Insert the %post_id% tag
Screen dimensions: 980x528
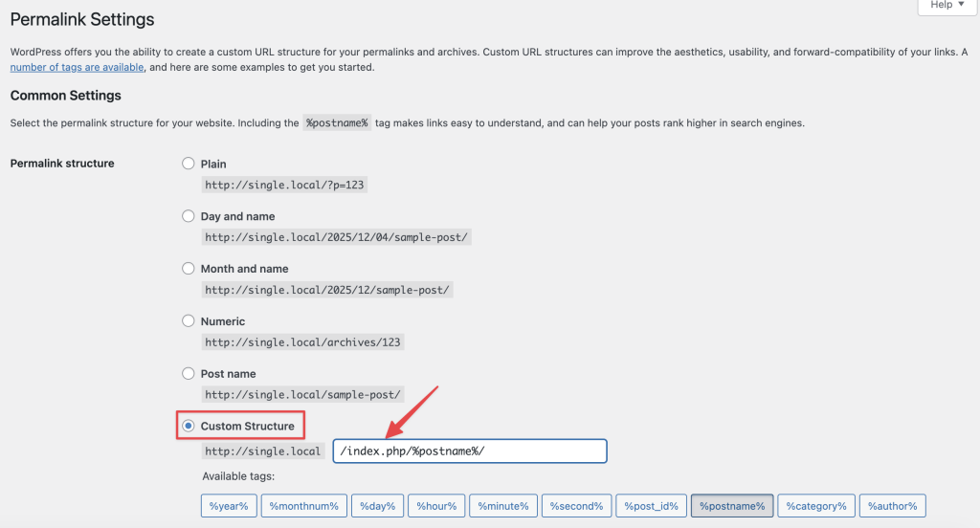click(x=651, y=506)
